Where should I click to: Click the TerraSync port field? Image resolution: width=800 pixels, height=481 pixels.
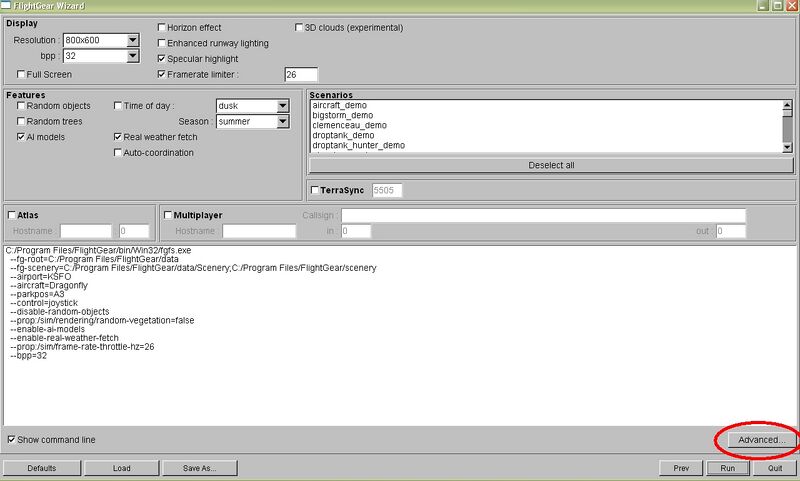pos(387,190)
